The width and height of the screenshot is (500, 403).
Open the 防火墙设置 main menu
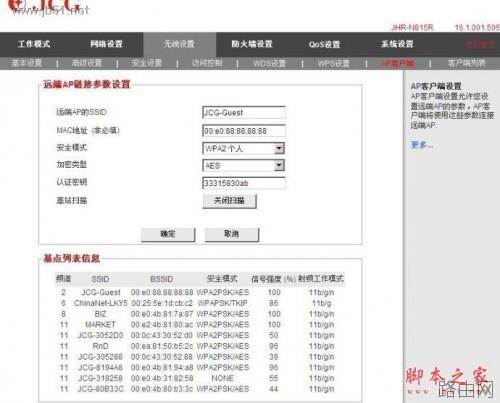252,44
